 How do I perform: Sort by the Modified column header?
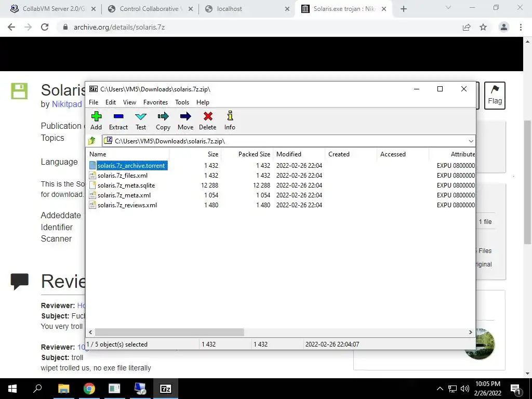(299, 154)
